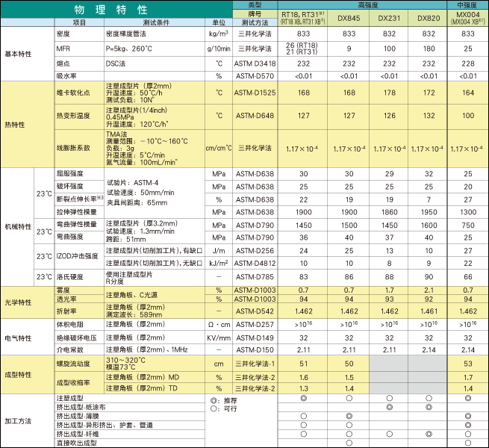The width and height of the screenshot is (489, 448).
Task: Click the ◎：推荐 legend entry
Action: [224, 400]
